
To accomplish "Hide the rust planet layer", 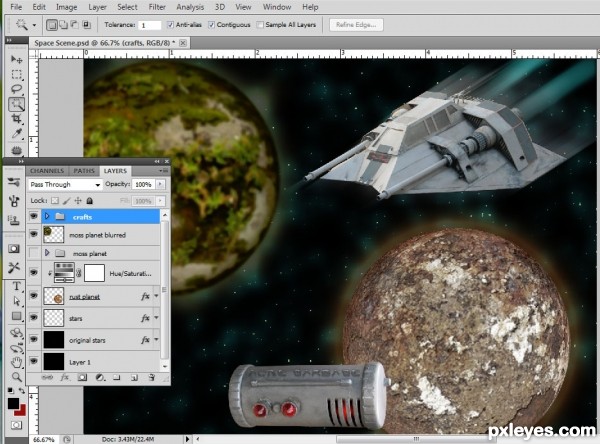I will [34, 295].
